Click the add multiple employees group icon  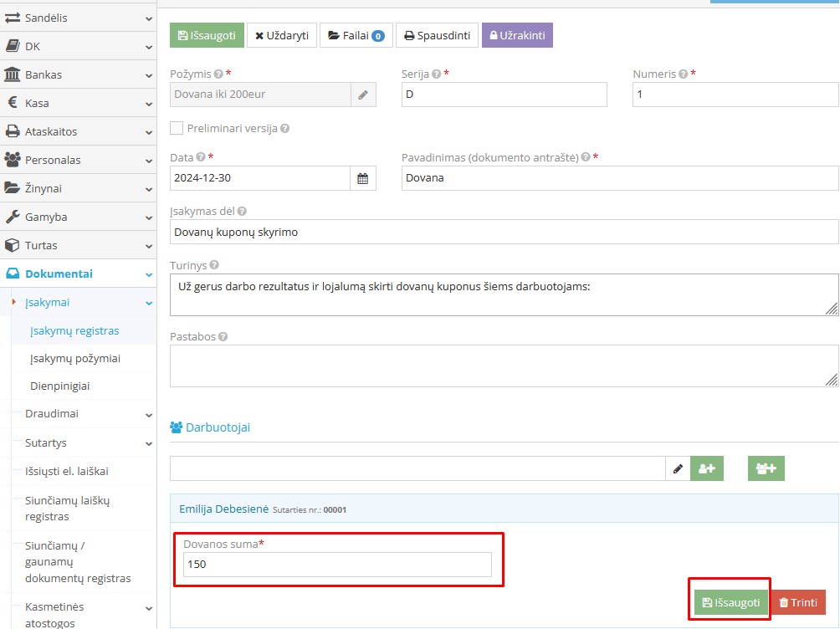tap(766, 469)
